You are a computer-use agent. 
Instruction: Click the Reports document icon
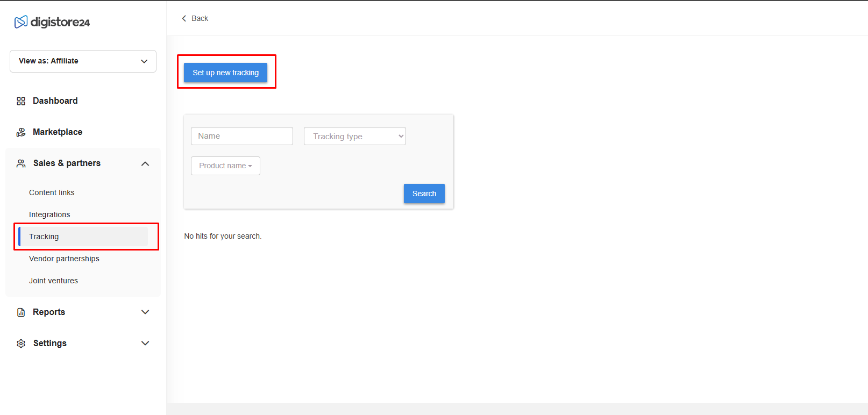[x=21, y=312]
